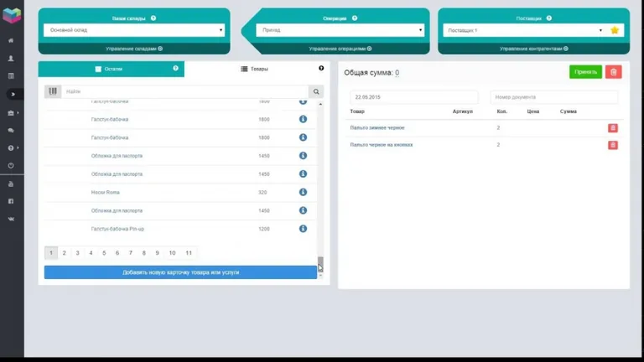The height and width of the screenshot is (362, 644).
Task: Switch to the Товары tab
Action: (256, 69)
